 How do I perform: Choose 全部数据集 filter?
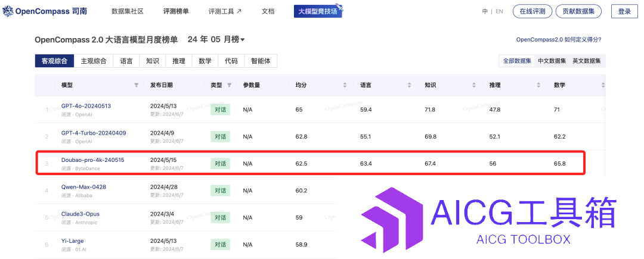517,61
